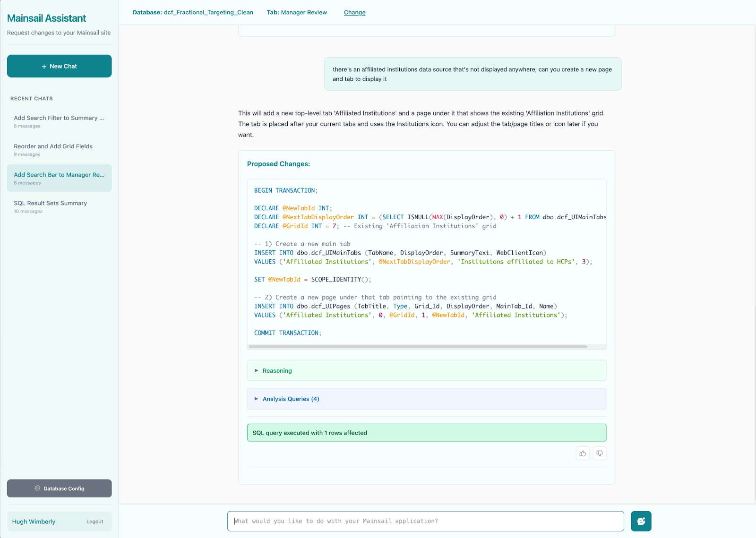Start a New Chat

pyautogui.click(x=60, y=66)
